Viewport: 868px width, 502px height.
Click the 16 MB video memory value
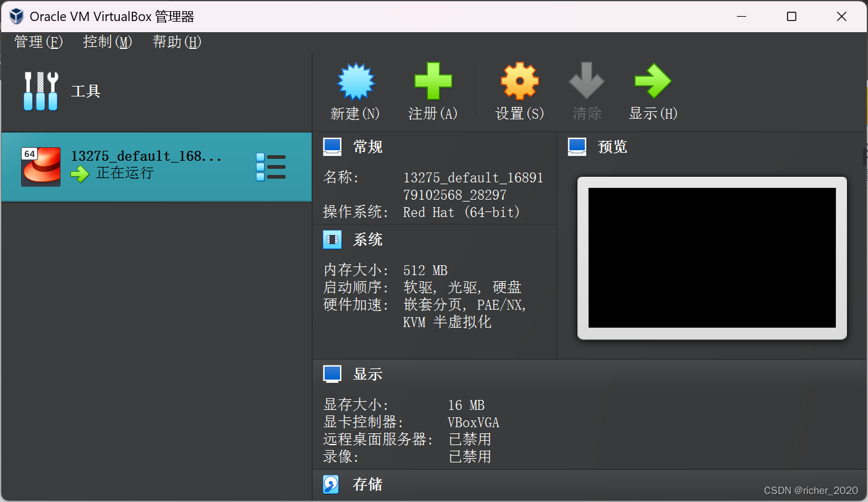[x=466, y=406]
